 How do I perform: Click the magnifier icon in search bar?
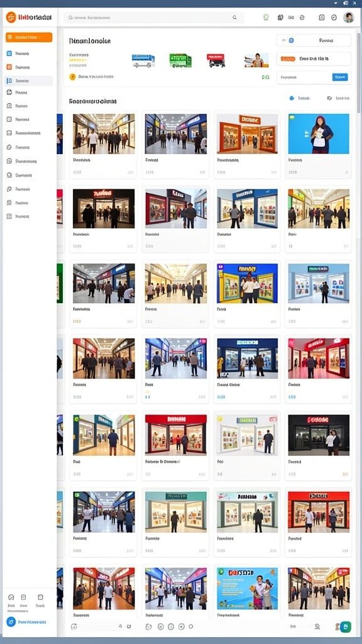[235, 18]
